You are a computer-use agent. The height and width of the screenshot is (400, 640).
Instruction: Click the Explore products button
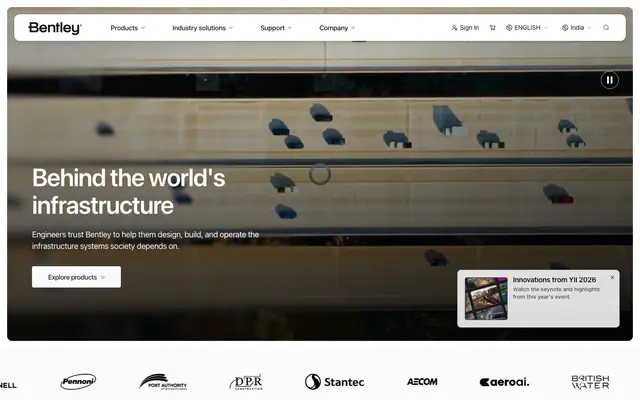coord(76,277)
